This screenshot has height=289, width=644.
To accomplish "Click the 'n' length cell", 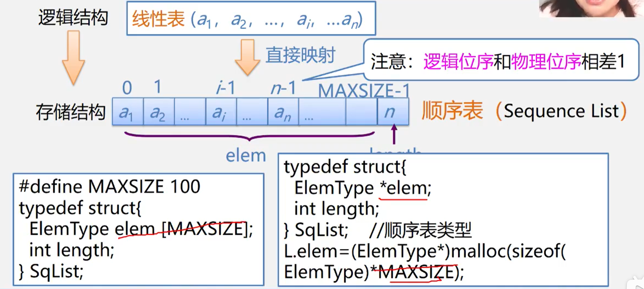I will click(x=393, y=112).
